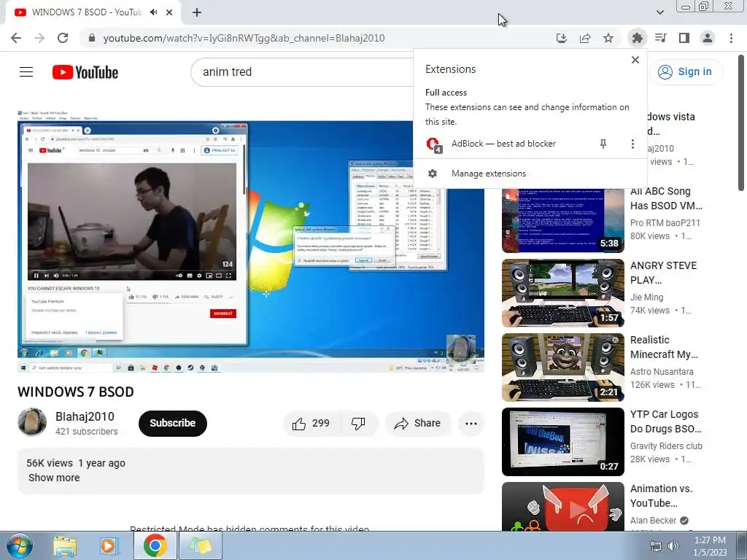The height and width of the screenshot is (560, 747).
Task: Close the WINDOWS 7 BSOD tab
Action: coord(169,12)
